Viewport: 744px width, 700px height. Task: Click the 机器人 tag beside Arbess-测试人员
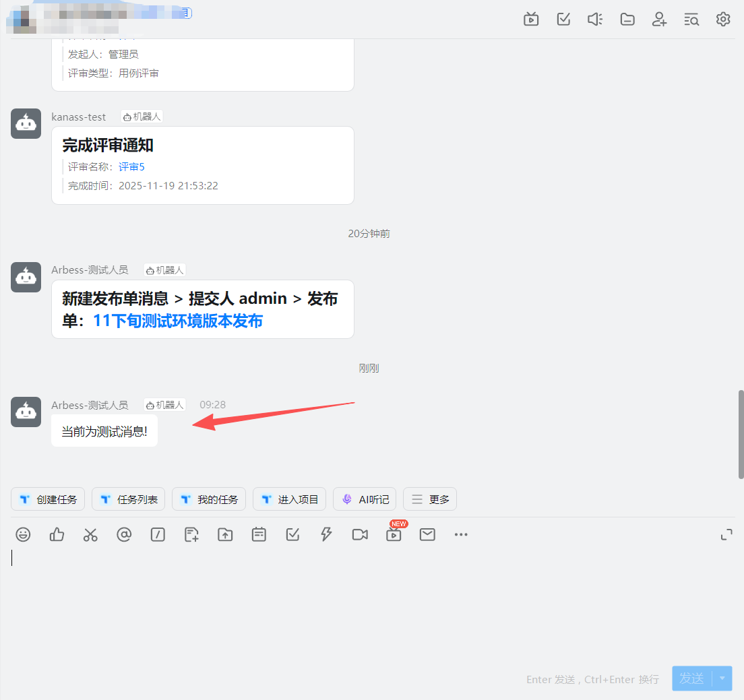164,405
